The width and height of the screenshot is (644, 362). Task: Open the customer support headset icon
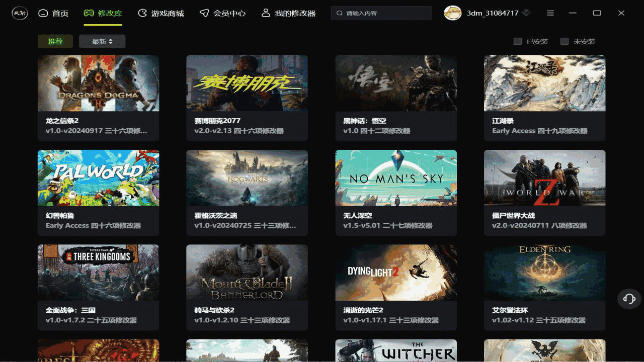pos(628,299)
